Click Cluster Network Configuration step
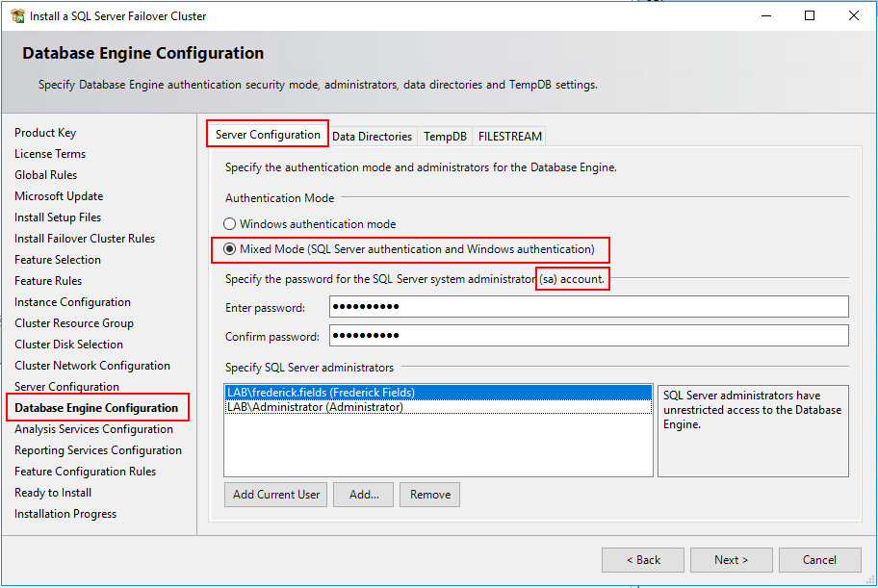Image resolution: width=878 pixels, height=588 pixels. [x=92, y=366]
